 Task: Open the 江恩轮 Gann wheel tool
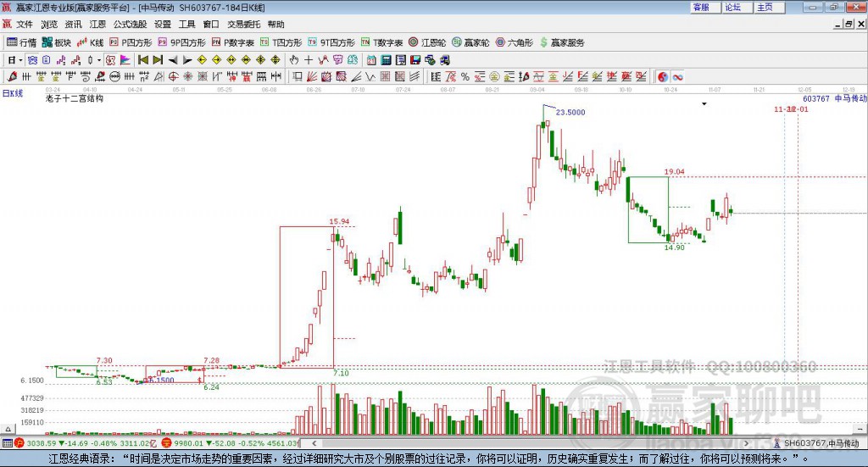(x=427, y=42)
